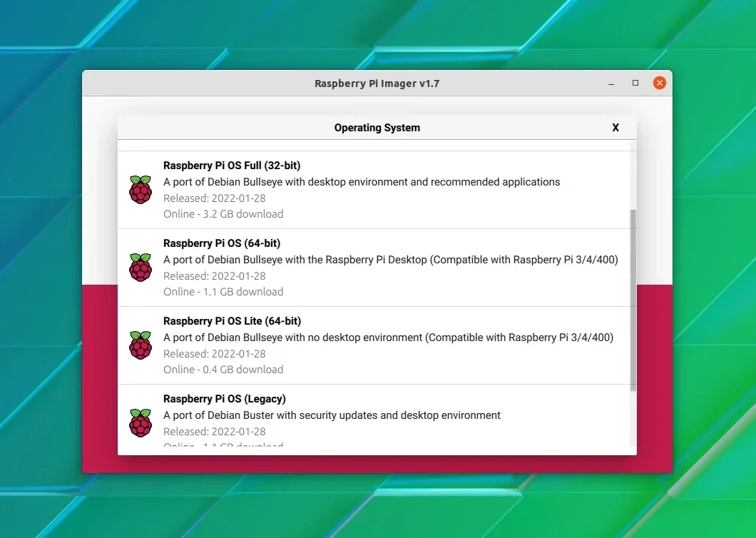The image size is (756, 538).
Task: Click description mentioning the Raspberry Pi Desktop
Action: pyautogui.click(x=391, y=260)
